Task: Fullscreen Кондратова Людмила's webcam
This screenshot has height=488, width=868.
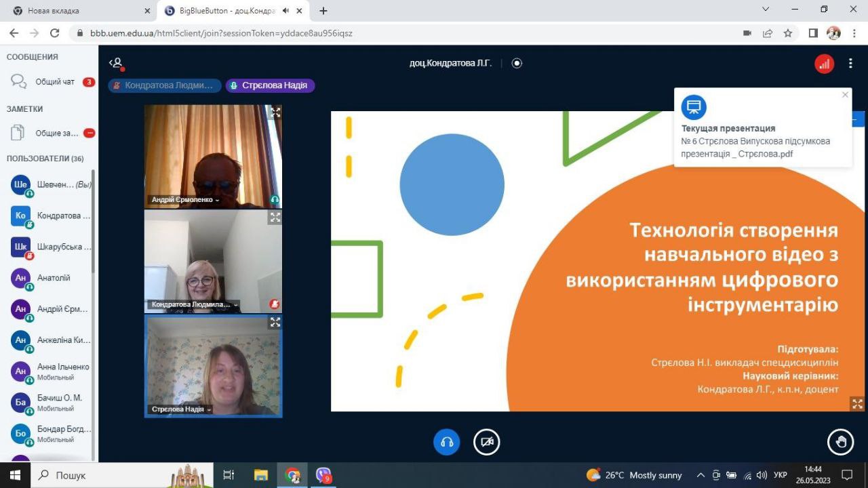Action: 275,218
